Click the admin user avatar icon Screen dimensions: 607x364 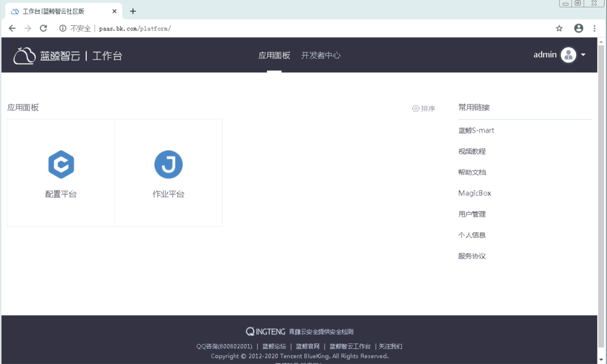pos(568,55)
